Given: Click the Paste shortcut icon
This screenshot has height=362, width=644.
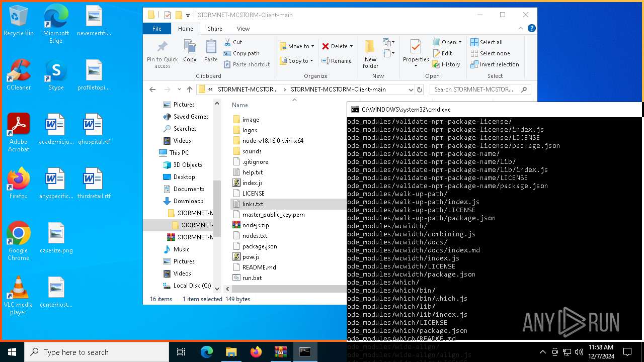Looking at the screenshot, I should [227, 64].
